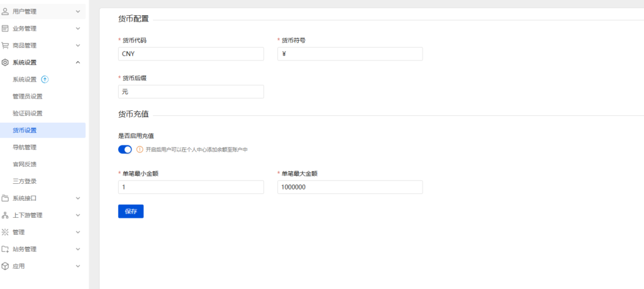Click the 应用 cube icon
644x289 pixels.
click(5, 266)
